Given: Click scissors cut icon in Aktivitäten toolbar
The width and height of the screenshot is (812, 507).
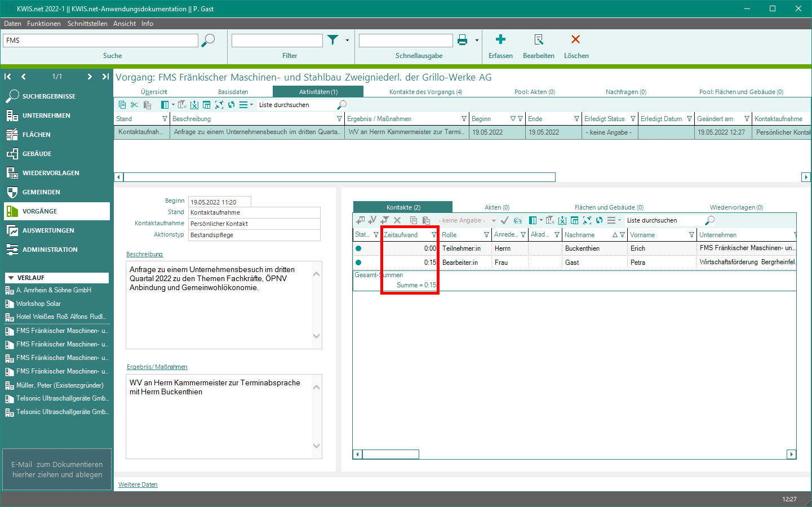Looking at the screenshot, I should pyautogui.click(x=135, y=105).
